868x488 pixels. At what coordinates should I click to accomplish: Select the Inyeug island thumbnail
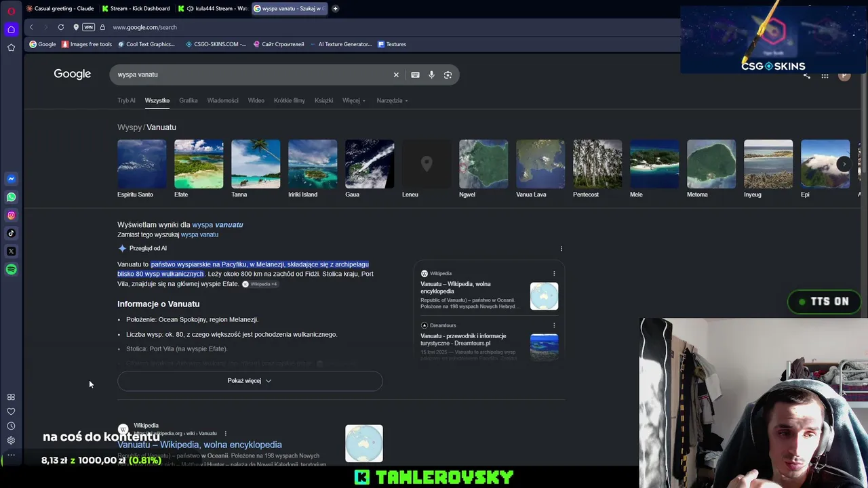[768, 164]
